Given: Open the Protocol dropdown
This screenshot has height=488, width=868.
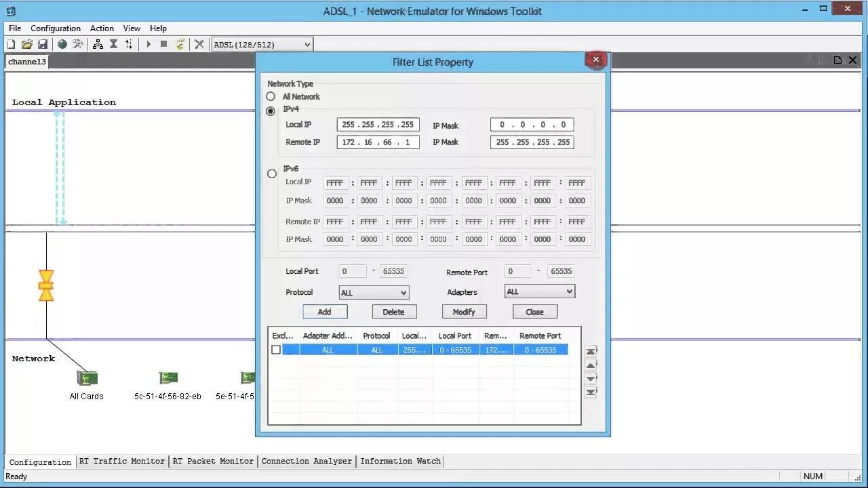Looking at the screenshot, I should click(374, 293).
